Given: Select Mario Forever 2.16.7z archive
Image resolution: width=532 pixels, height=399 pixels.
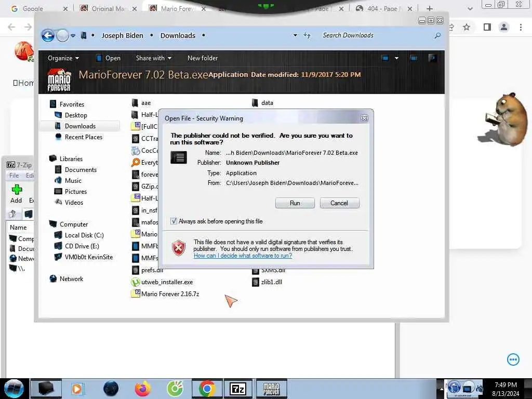Looking at the screenshot, I should [170, 294].
